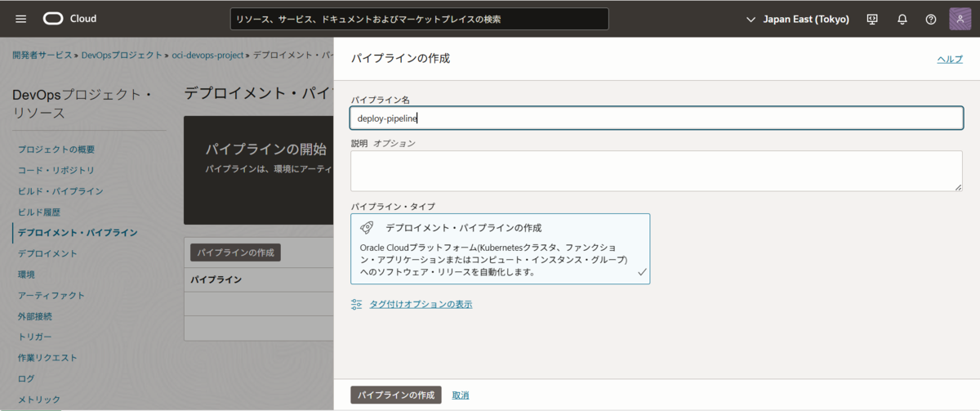Open プロジェクトの概要 in the sidebar

coord(56,149)
